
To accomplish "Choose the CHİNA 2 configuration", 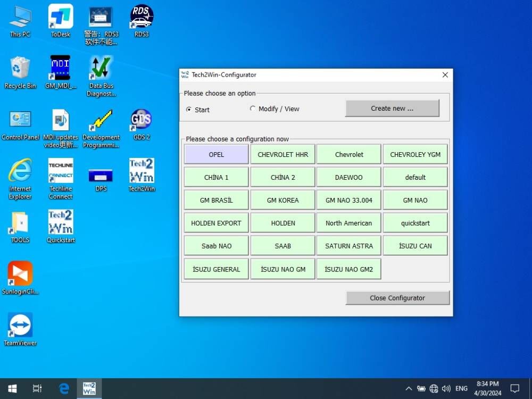I will coord(283,177).
